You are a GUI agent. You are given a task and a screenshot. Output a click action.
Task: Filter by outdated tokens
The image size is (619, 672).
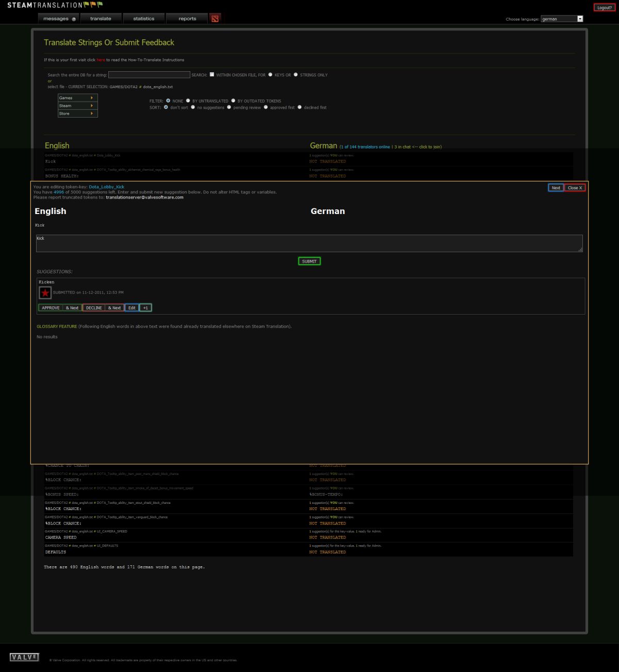[x=233, y=101]
